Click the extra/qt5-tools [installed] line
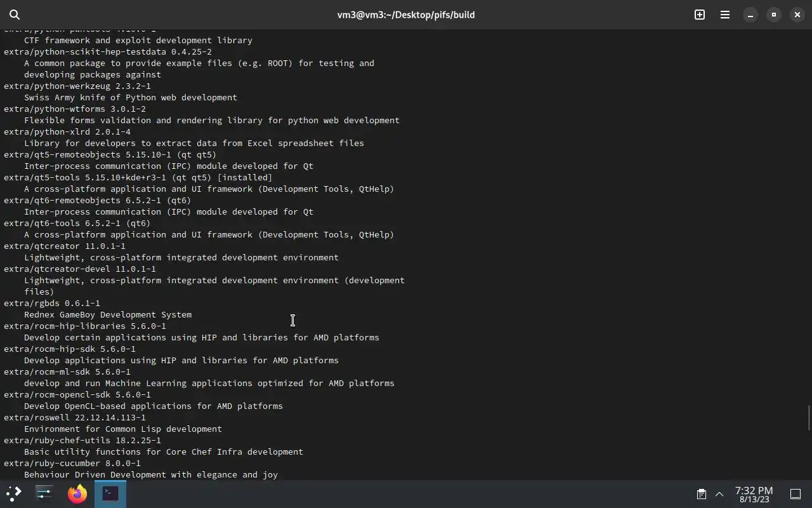 pyautogui.click(x=138, y=177)
